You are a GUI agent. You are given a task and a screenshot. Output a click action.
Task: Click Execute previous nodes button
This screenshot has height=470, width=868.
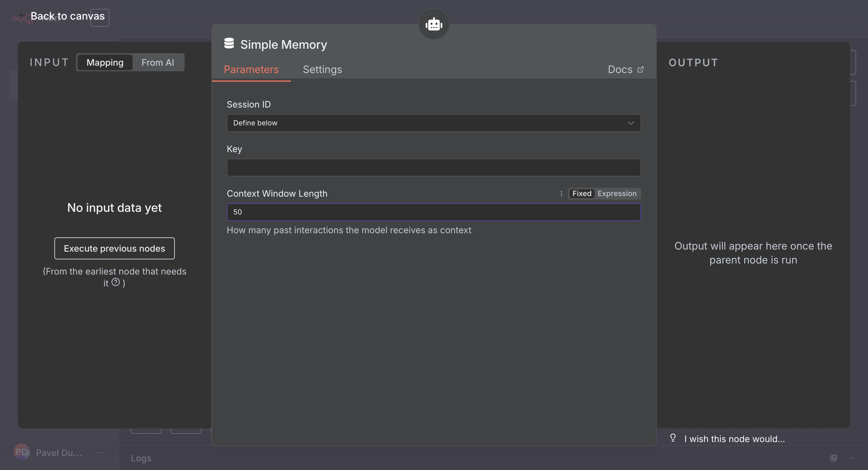(114, 248)
